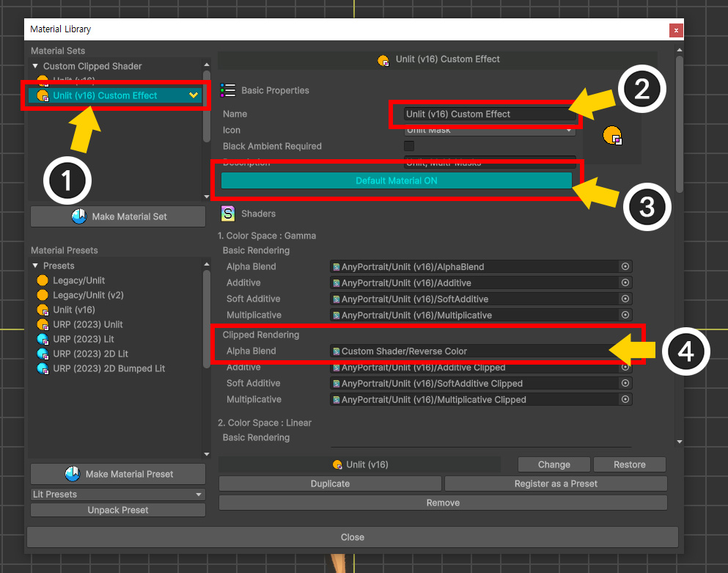Viewport: 728px width, 573px height.
Task: Click the '2. Color Space : Linear' heading
Action: point(265,423)
